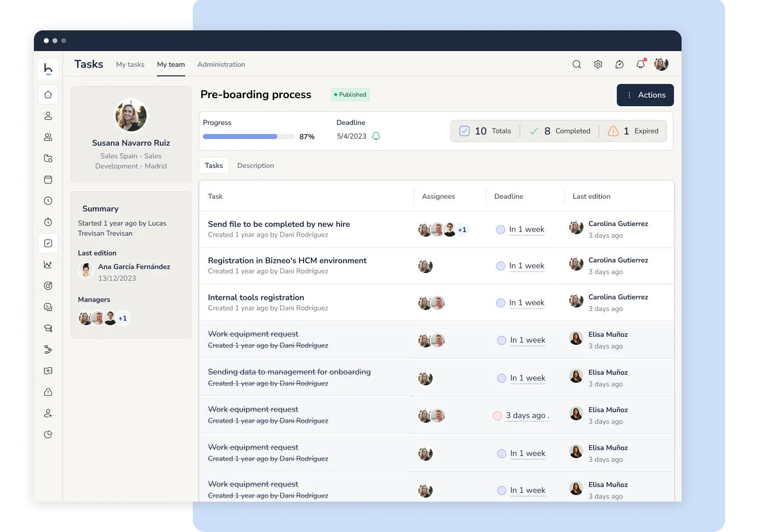This screenshot has height=532, width=759.
Task: Click the 87% progress bar
Action: pyautogui.click(x=248, y=137)
